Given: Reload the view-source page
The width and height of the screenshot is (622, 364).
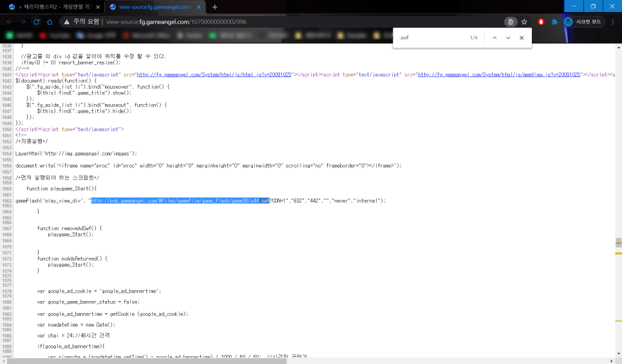Looking at the screenshot, I should coord(37,22).
